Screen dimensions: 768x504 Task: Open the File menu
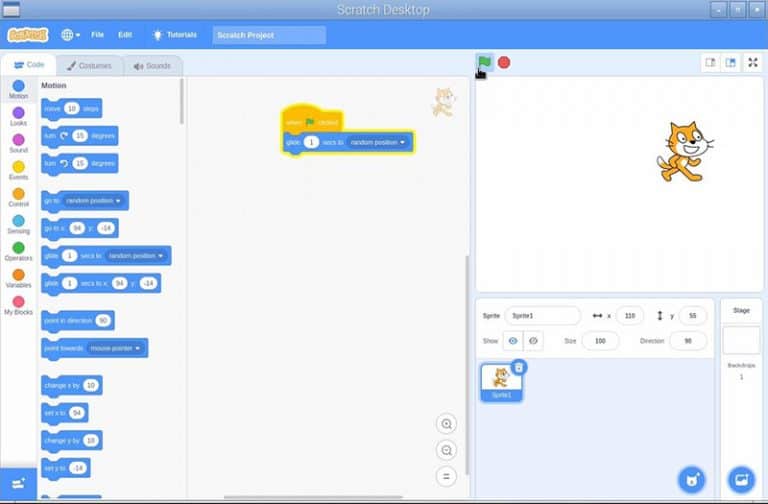[97, 35]
